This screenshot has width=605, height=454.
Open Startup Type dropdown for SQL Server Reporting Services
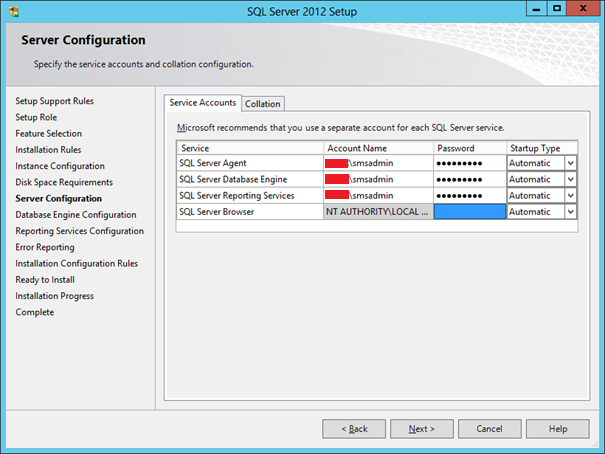pos(570,196)
